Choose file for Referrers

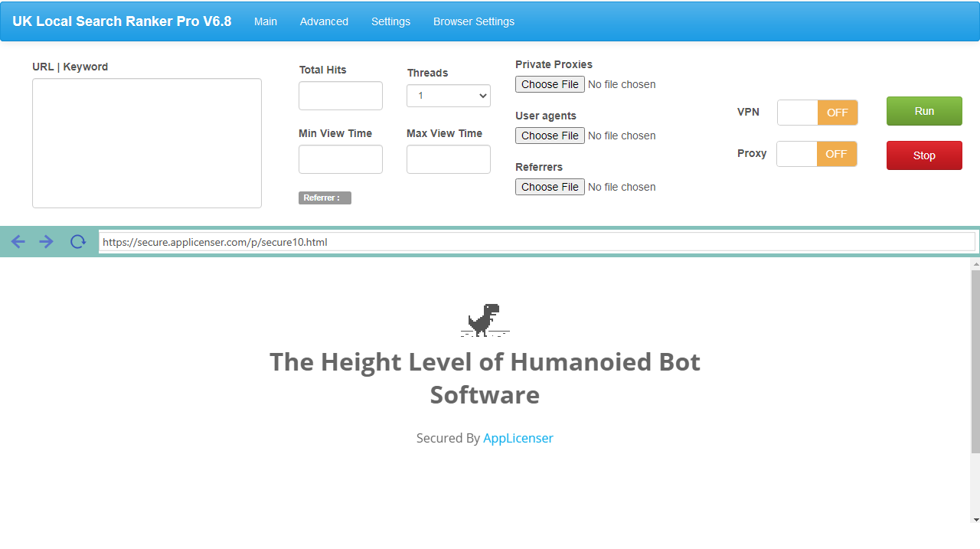click(x=550, y=187)
